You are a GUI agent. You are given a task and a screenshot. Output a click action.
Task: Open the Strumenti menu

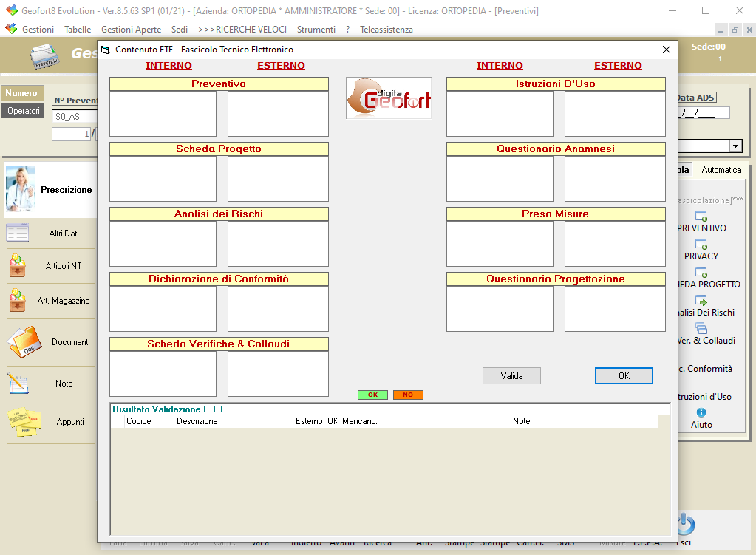(x=316, y=30)
